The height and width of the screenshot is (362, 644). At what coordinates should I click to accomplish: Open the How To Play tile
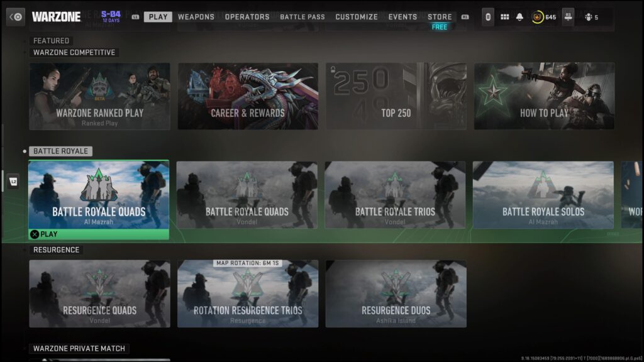(x=544, y=96)
